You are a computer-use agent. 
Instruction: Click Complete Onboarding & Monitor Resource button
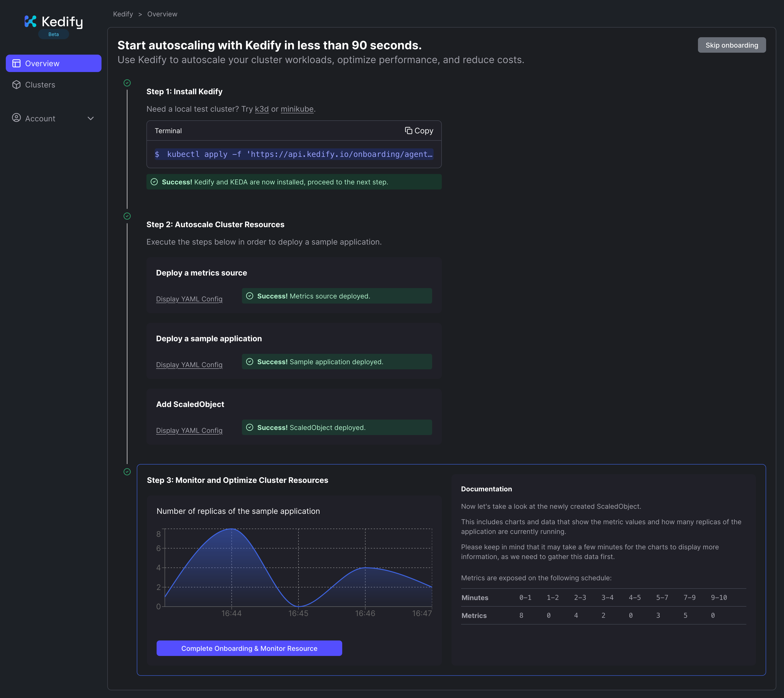point(249,648)
